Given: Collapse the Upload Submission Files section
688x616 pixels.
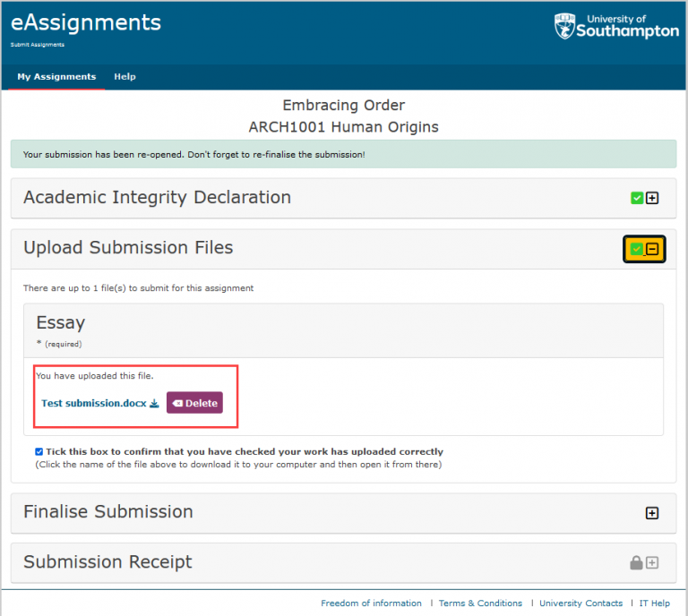Looking at the screenshot, I should [x=652, y=249].
